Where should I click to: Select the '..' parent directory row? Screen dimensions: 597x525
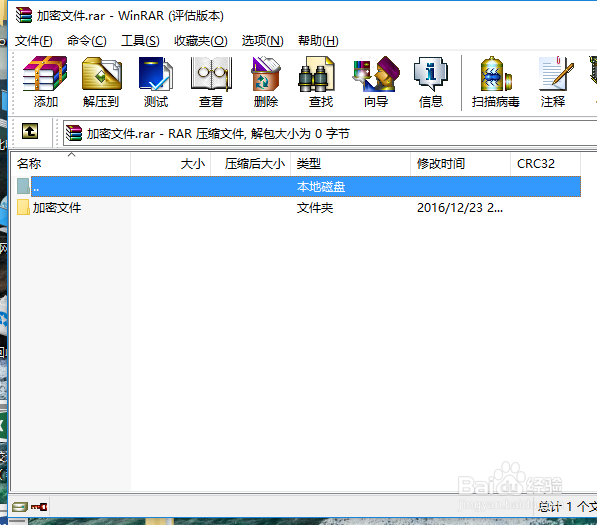[298, 187]
